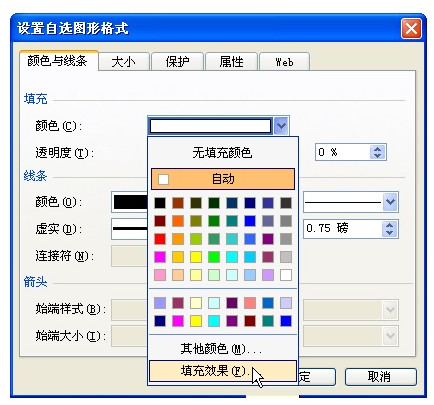
Task: Select the black color swatch
Action: tap(160, 203)
